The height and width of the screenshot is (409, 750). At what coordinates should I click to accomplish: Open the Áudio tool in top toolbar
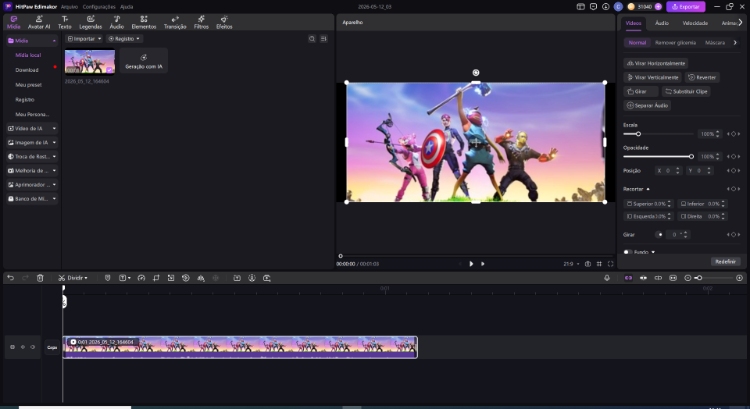(x=117, y=22)
